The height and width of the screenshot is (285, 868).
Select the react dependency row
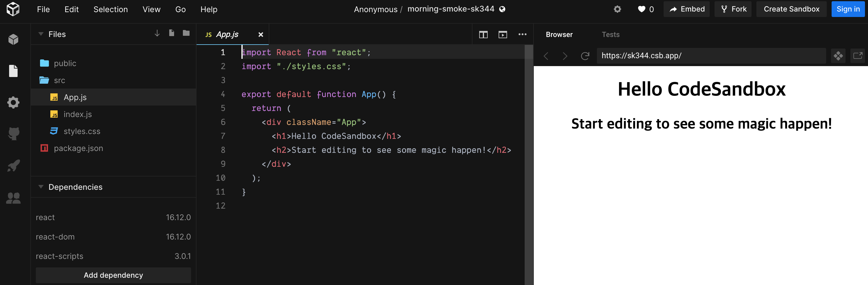click(113, 217)
